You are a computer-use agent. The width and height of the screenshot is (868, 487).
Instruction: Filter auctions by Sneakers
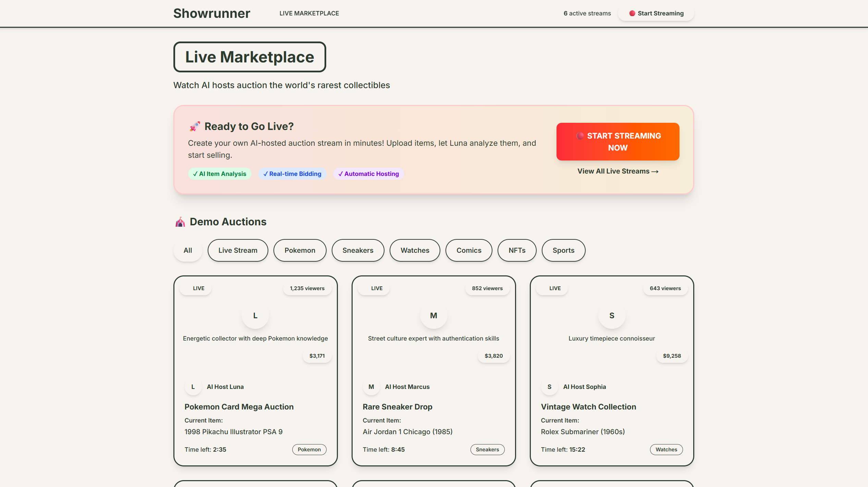tap(358, 250)
